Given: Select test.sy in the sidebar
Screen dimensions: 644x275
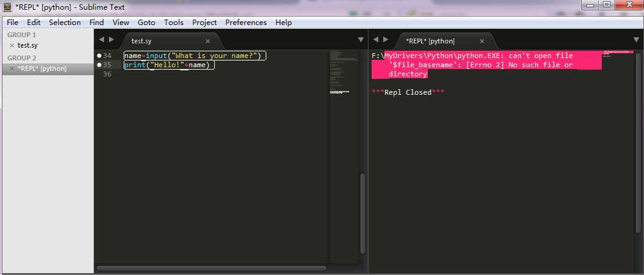Looking at the screenshot, I should tap(28, 45).
